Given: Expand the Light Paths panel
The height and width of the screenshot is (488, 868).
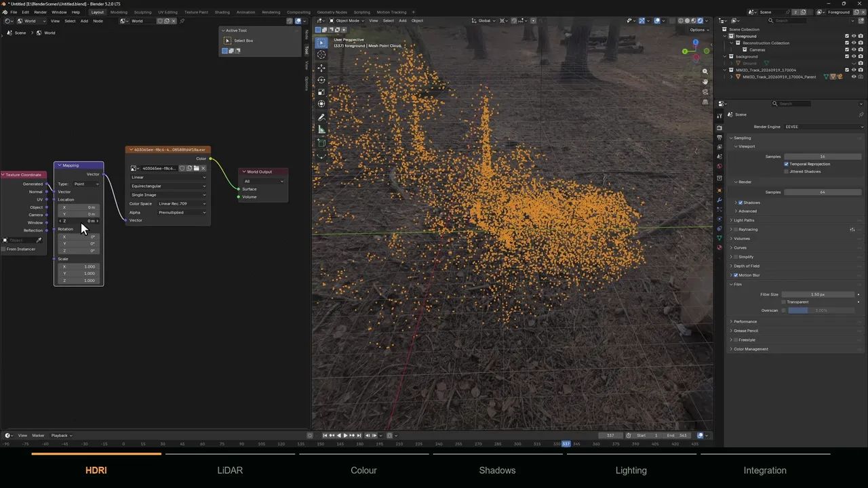Looking at the screenshot, I should (x=743, y=220).
